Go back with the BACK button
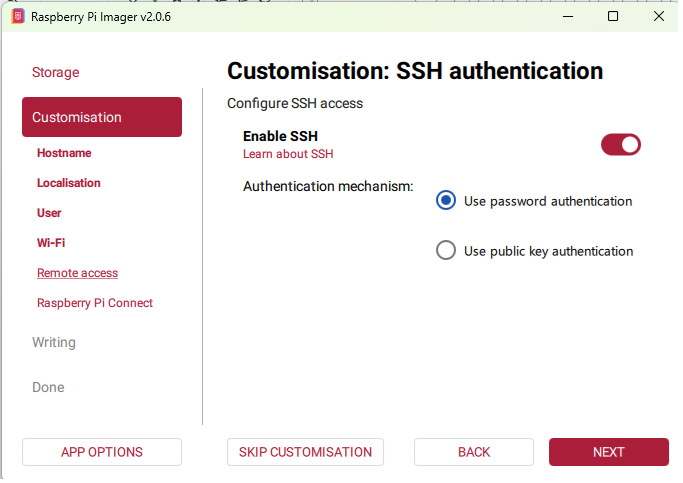 tap(474, 452)
